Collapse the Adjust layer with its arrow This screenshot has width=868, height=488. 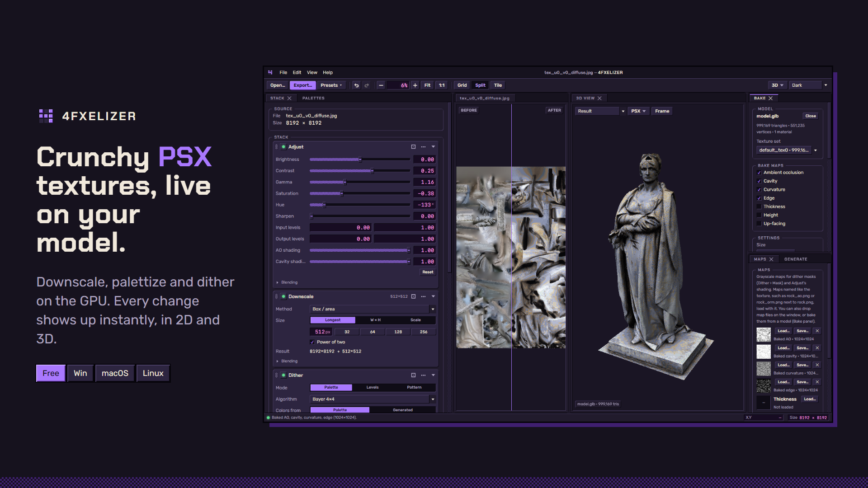(x=433, y=147)
